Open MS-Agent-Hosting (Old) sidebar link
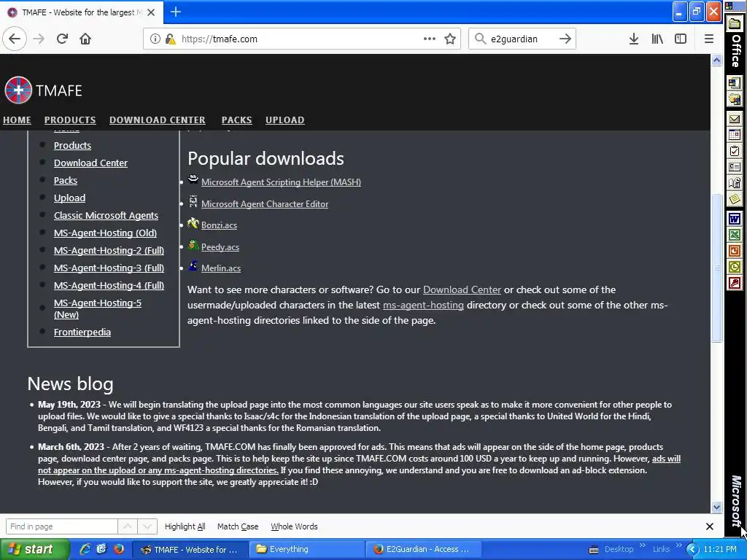 point(105,233)
